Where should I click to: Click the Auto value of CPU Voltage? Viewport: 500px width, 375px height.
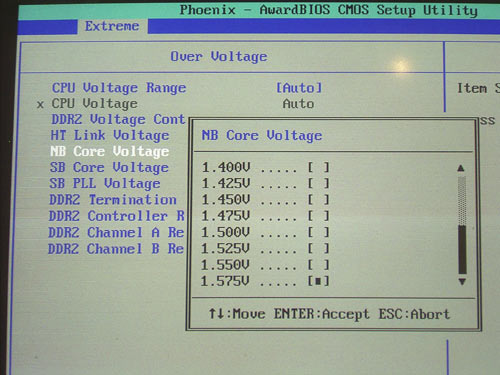[298, 104]
